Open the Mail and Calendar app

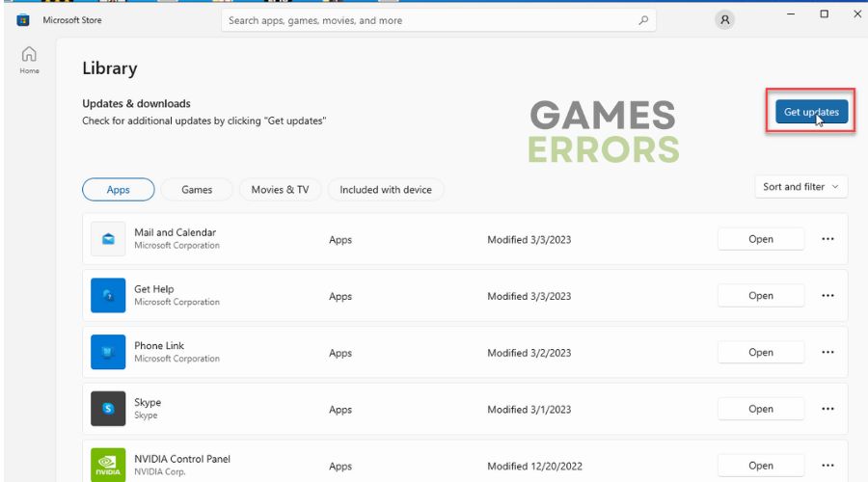pyautogui.click(x=761, y=239)
